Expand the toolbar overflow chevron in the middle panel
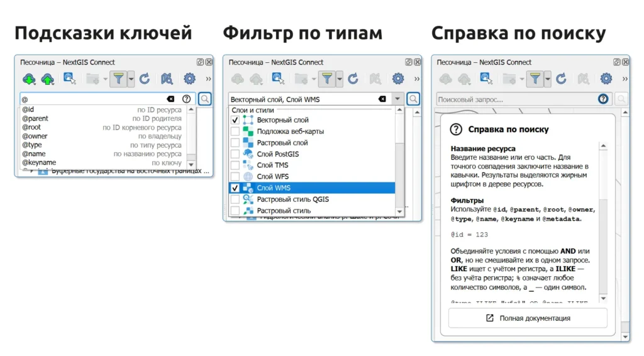The width and height of the screenshot is (644, 356). tap(417, 79)
